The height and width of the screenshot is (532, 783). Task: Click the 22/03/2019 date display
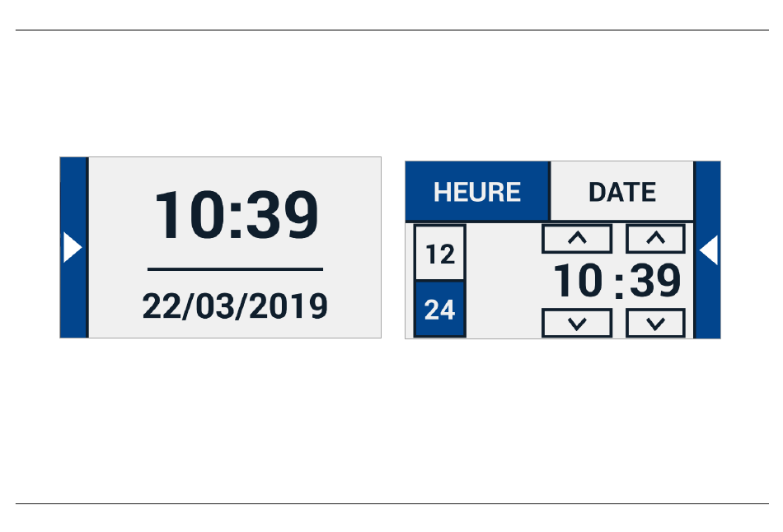coord(235,306)
